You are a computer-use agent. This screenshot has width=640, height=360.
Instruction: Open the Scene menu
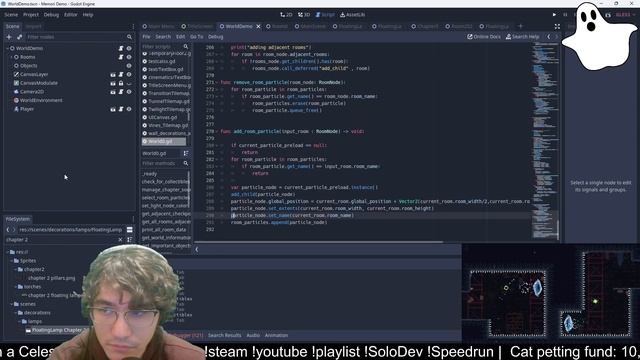click(x=11, y=15)
